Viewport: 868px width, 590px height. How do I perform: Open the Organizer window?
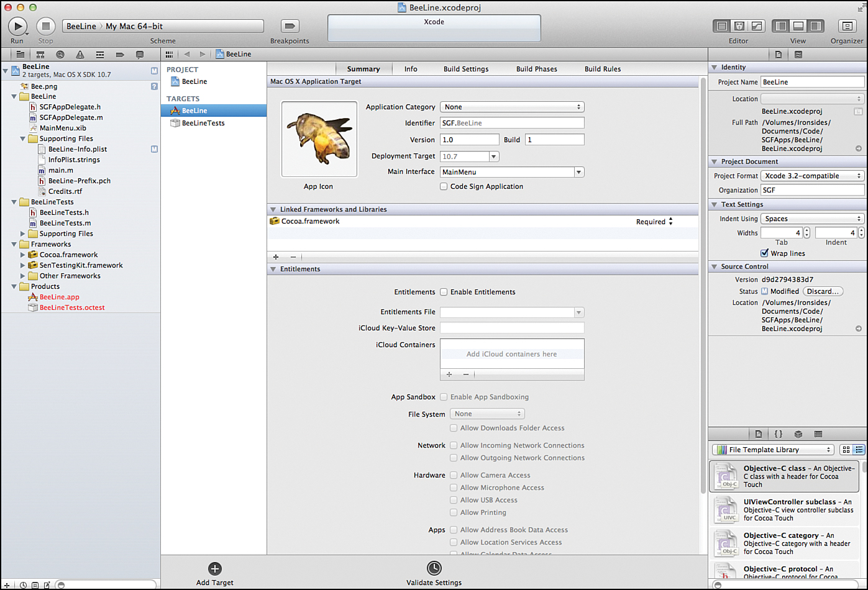847,26
